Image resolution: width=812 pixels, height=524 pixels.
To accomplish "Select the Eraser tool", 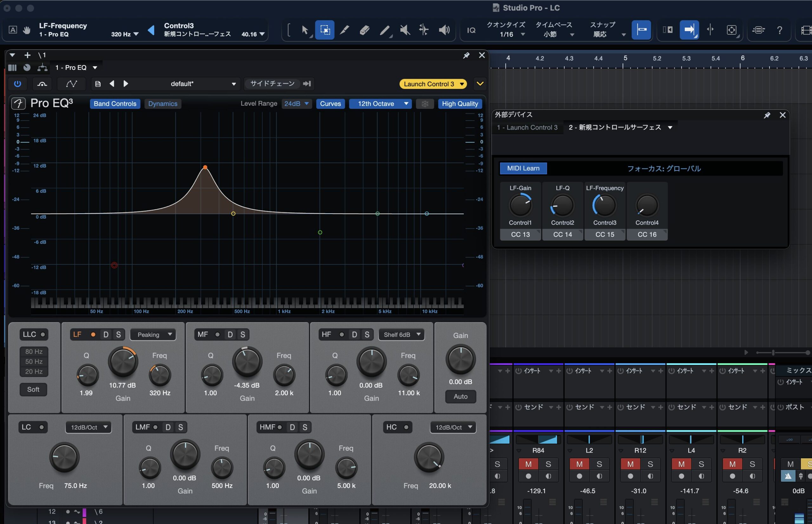I will point(364,30).
